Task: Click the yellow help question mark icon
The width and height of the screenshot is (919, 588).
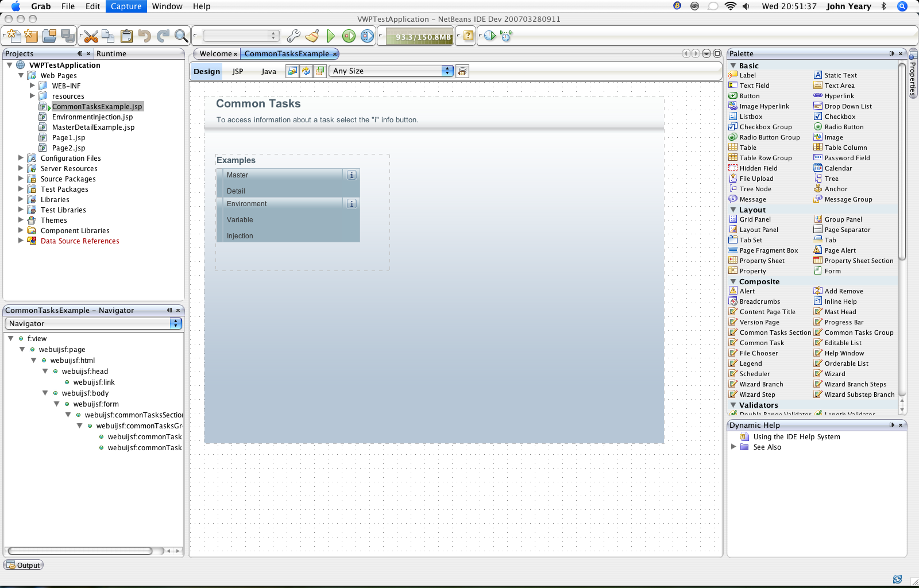Action: point(469,36)
